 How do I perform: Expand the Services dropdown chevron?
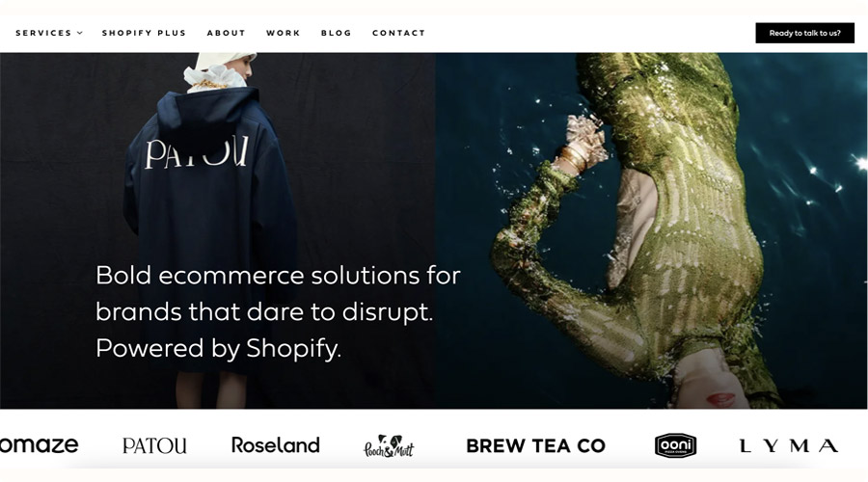[80, 33]
